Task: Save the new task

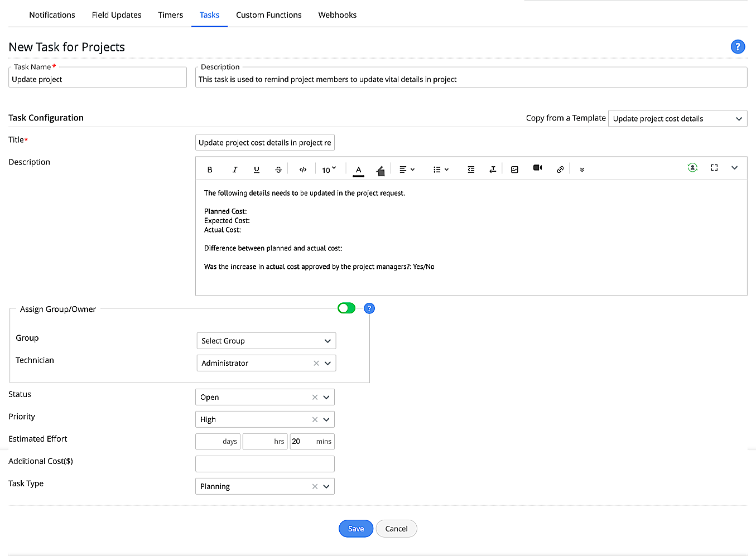Action: 355,528
